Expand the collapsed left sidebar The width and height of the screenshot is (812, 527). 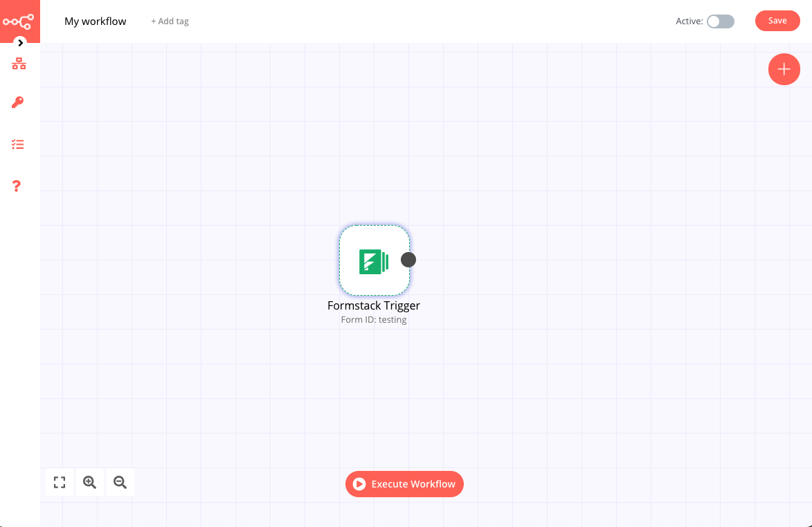coord(20,42)
